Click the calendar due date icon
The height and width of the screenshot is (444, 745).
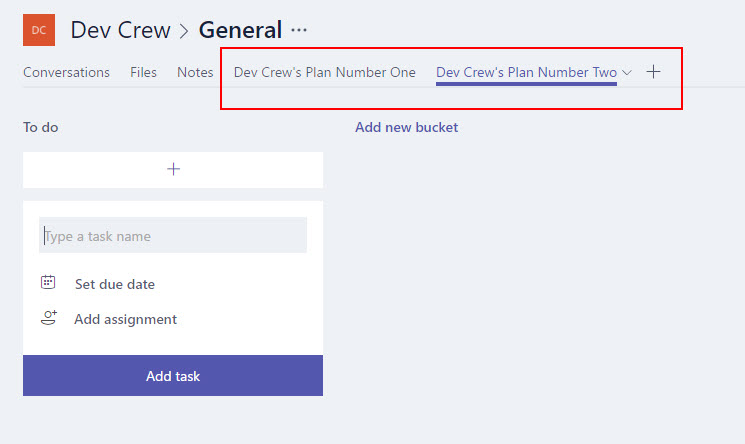(x=48, y=282)
